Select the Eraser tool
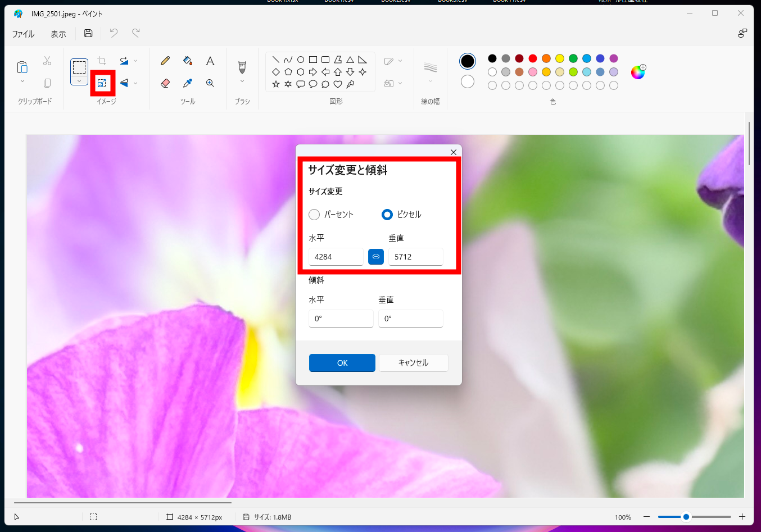Viewport: 761px width, 532px height. [165, 83]
